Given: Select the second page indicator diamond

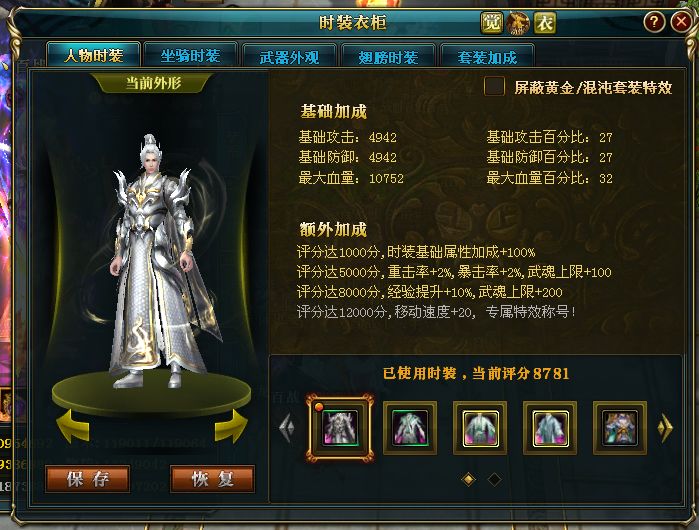Looking at the screenshot, I should point(494,479).
